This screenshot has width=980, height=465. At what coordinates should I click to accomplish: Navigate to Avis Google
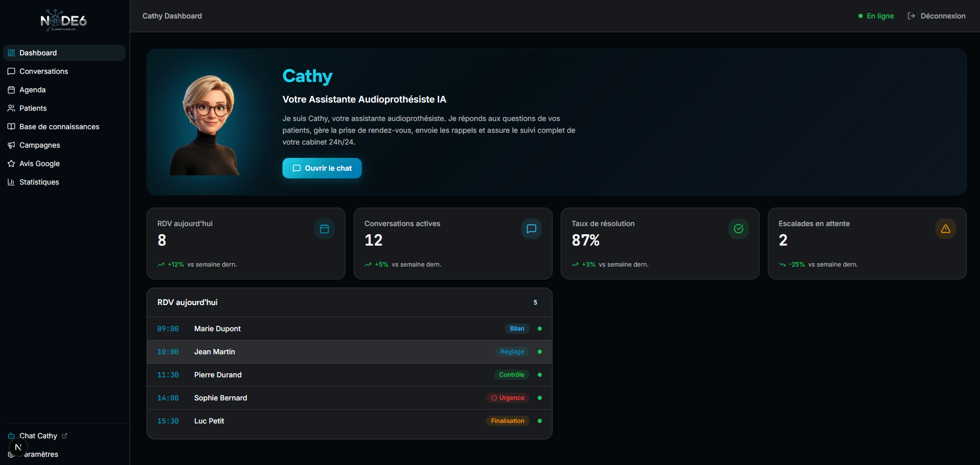(39, 164)
